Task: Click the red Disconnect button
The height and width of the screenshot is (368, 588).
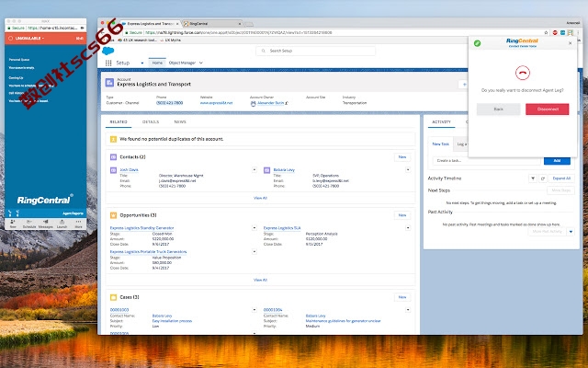Action: (548, 109)
